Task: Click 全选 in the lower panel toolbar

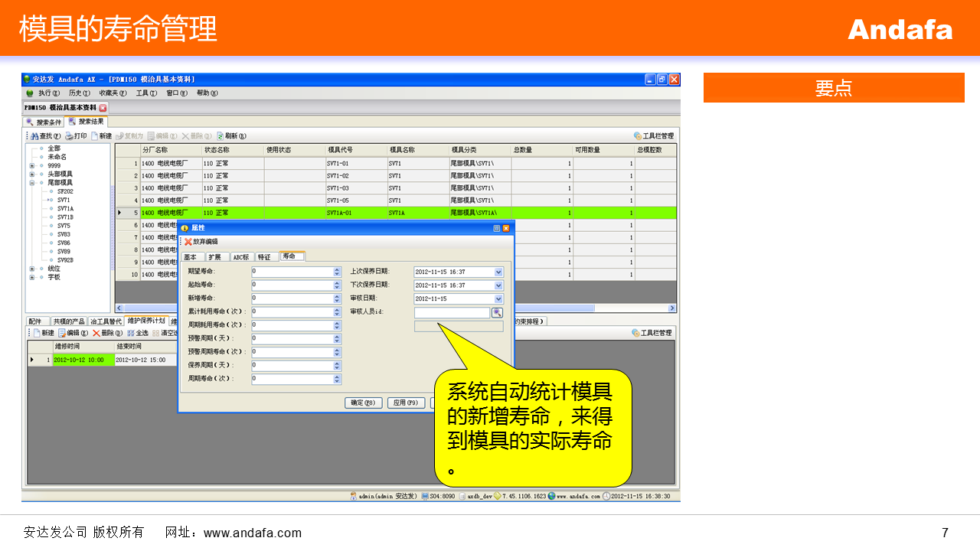Action: click(138, 333)
